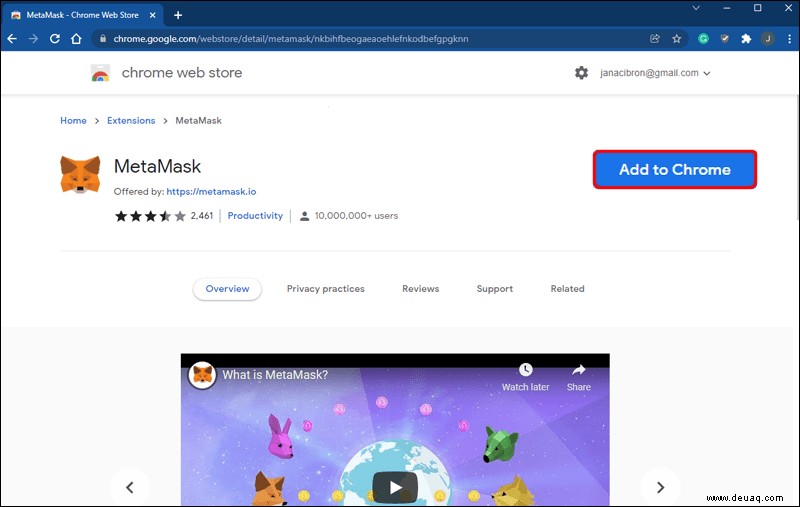Click the Add to Chrome button
Screen dimensions: 800x507
674,169
